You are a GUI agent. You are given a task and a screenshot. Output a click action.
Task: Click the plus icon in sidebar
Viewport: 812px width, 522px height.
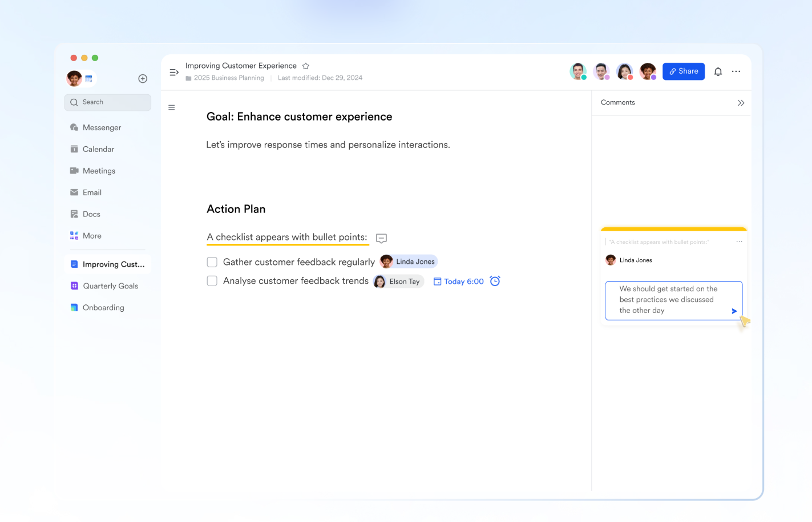(143, 79)
